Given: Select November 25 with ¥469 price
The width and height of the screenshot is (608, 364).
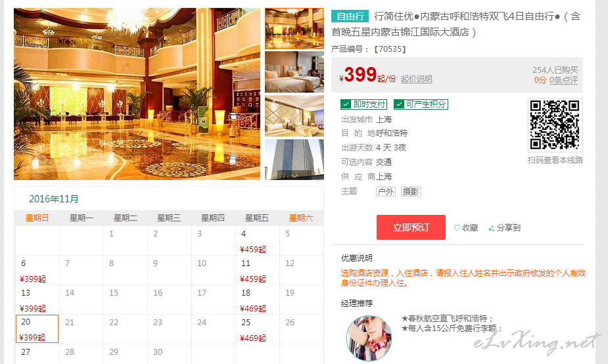Looking at the screenshot, I should (x=258, y=329).
